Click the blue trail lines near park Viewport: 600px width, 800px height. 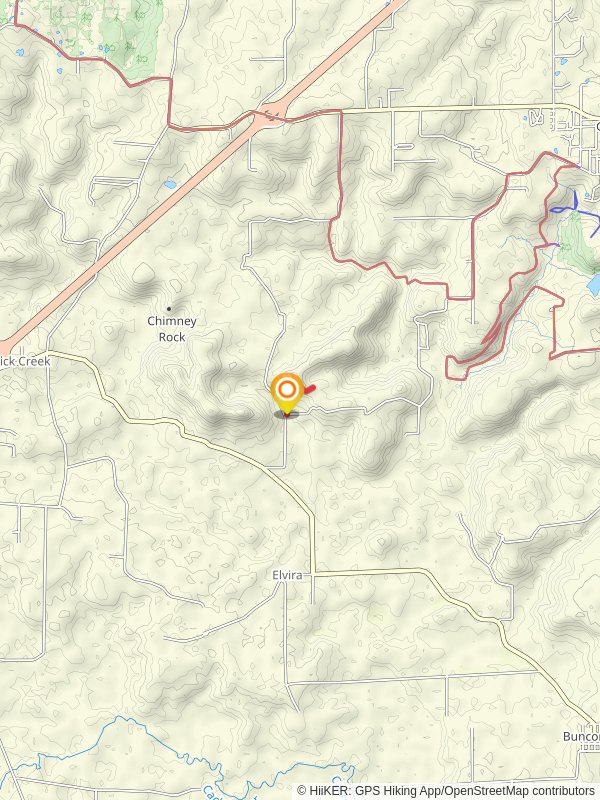572,206
